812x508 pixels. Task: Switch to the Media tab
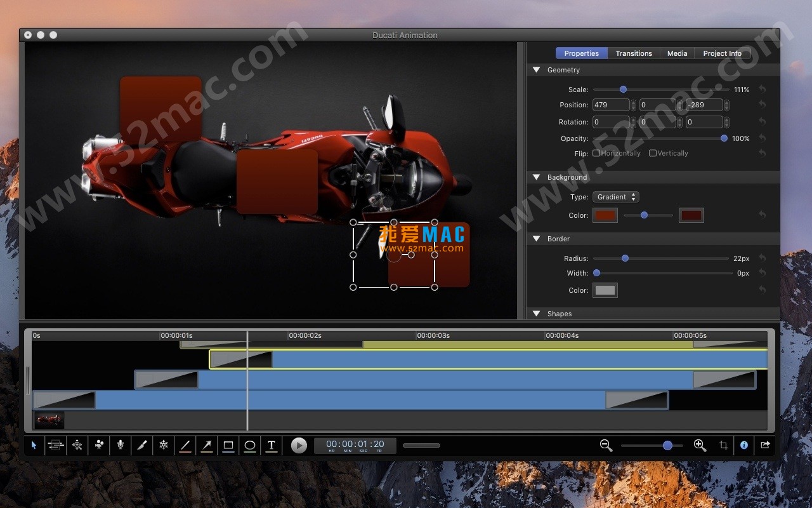click(678, 53)
